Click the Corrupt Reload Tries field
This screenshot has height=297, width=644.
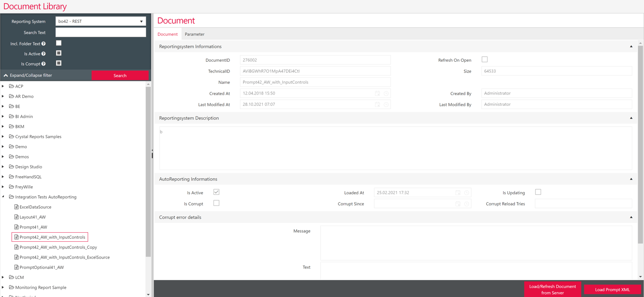coord(583,204)
